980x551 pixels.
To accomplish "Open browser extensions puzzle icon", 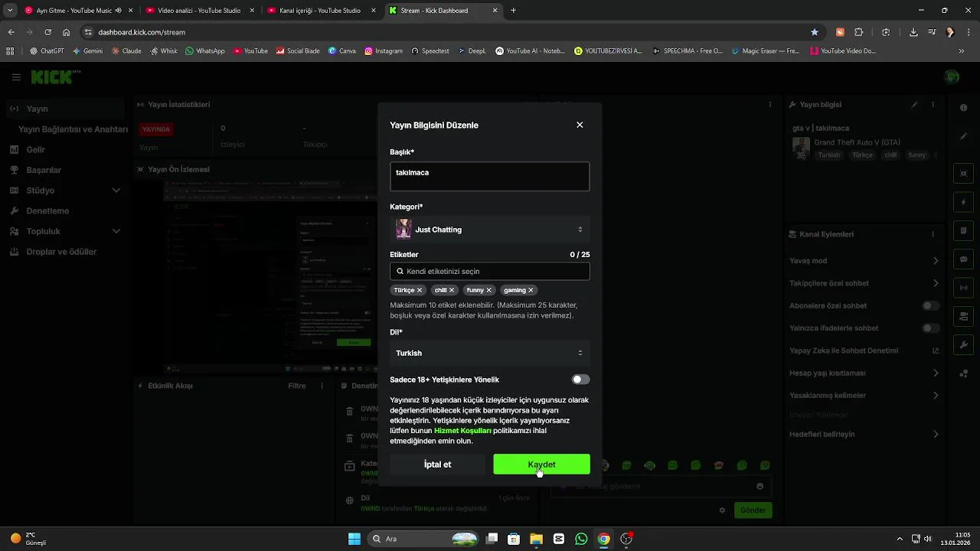I will click(858, 32).
